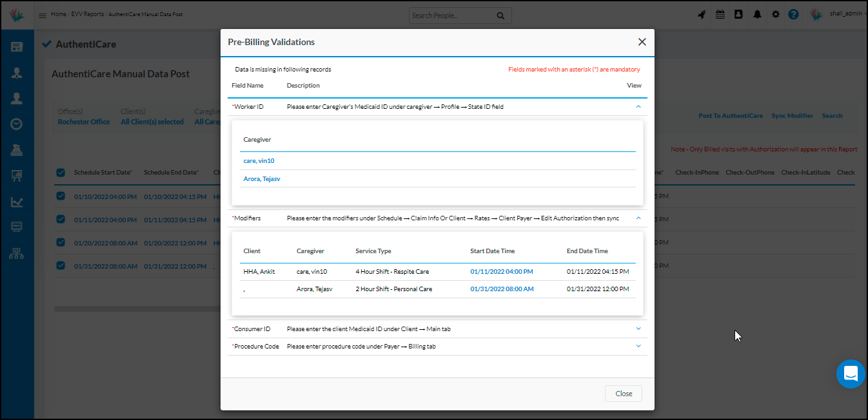Collapse the Worker ID validation section

[638, 107]
